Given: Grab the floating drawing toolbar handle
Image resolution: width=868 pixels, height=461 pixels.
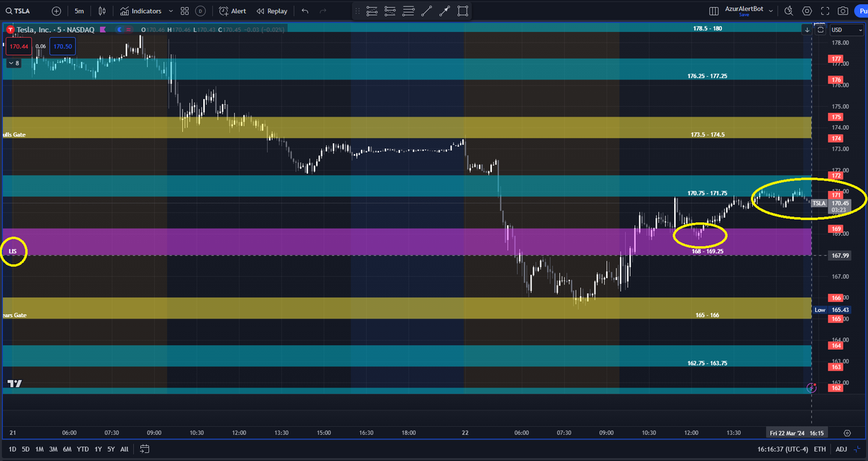Looking at the screenshot, I should coord(357,11).
